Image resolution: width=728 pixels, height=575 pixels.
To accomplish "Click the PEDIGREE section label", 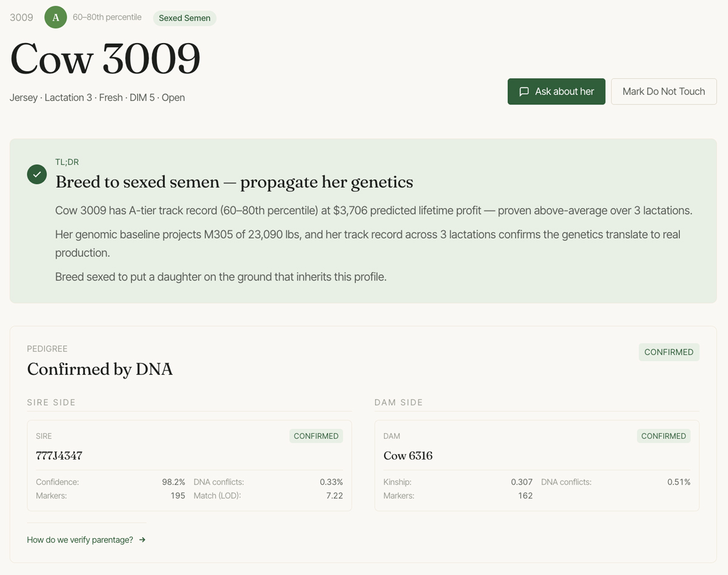I will pos(47,349).
